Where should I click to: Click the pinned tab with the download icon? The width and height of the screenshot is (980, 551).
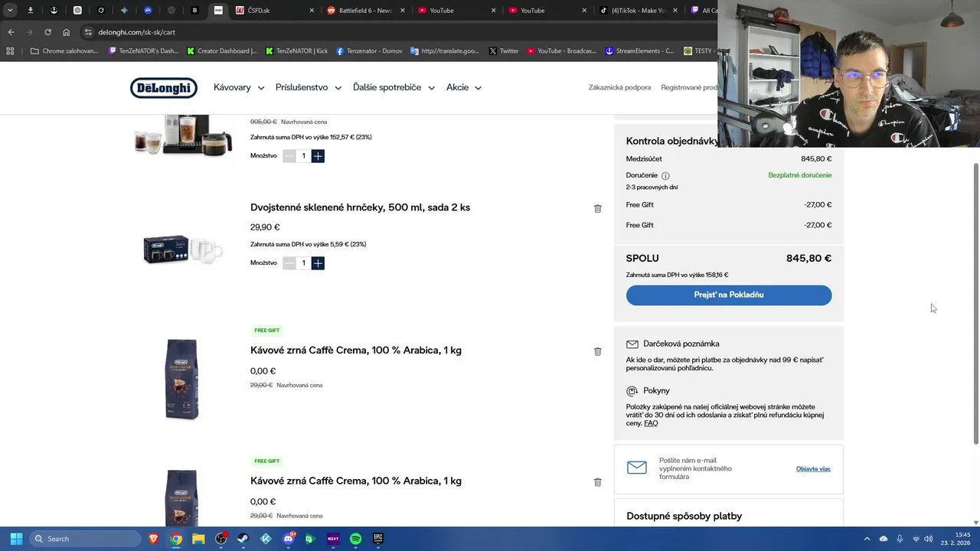(31, 10)
